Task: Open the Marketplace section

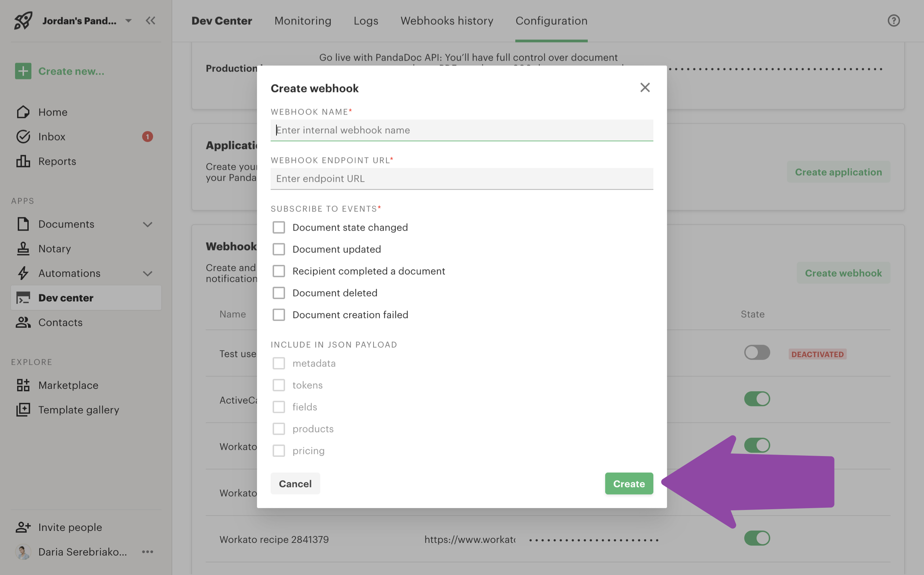Action: [x=68, y=384]
